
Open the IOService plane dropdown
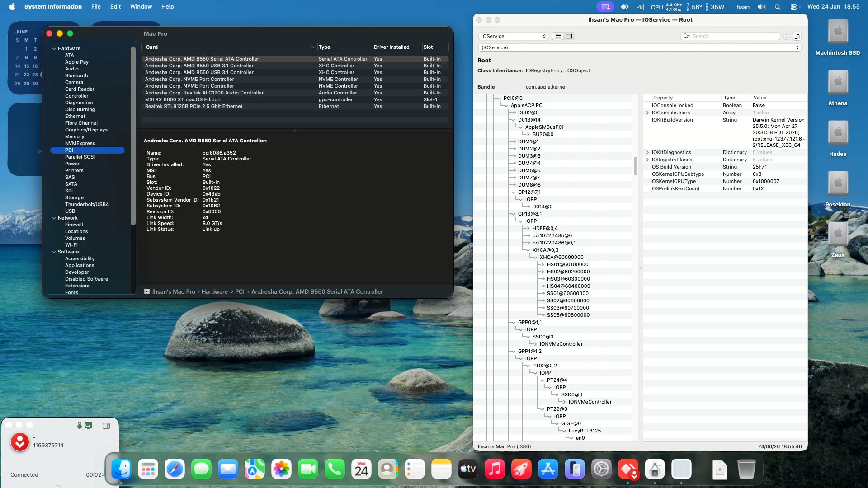click(513, 36)
